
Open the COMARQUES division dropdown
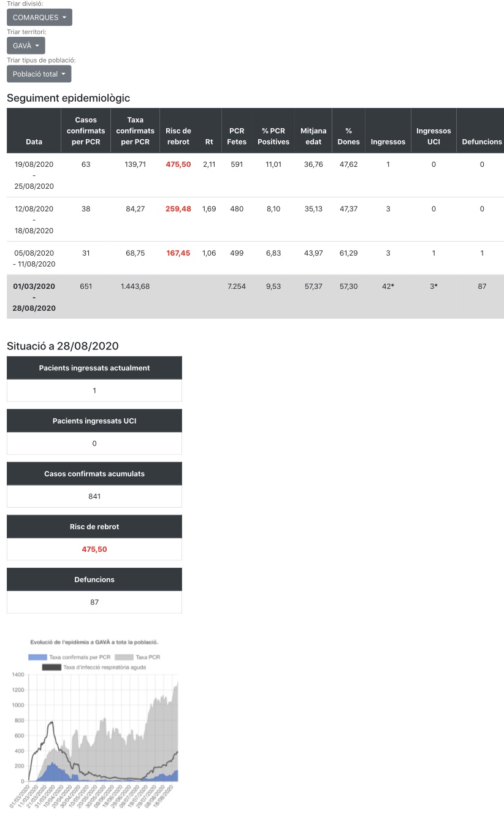pos(39,17)
